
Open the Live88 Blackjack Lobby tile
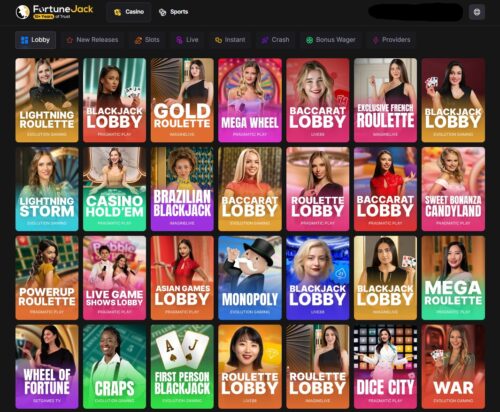pyautogui.click(x=318, y=278)
